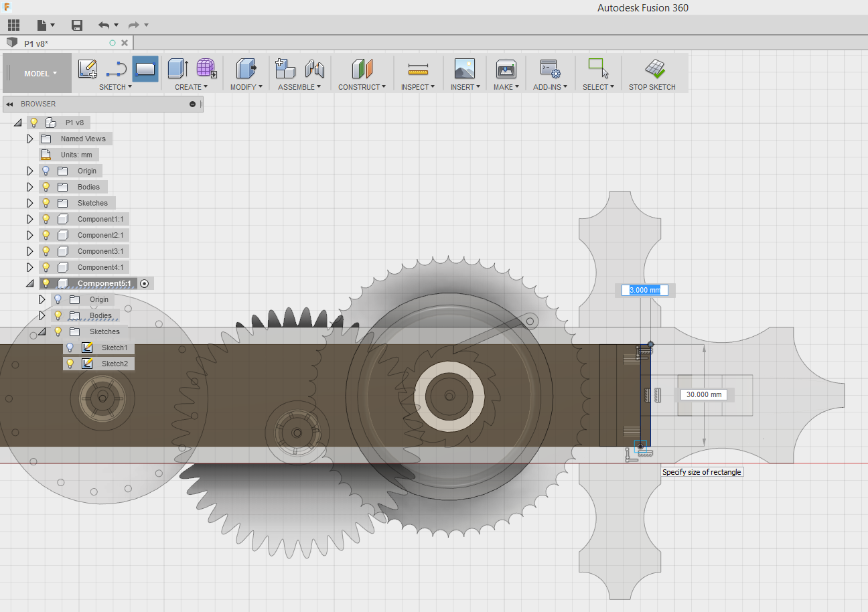The height and width of the screenshot is (612, 868).
Task: Collapse the P1 v8 root node
Action: 17,123
